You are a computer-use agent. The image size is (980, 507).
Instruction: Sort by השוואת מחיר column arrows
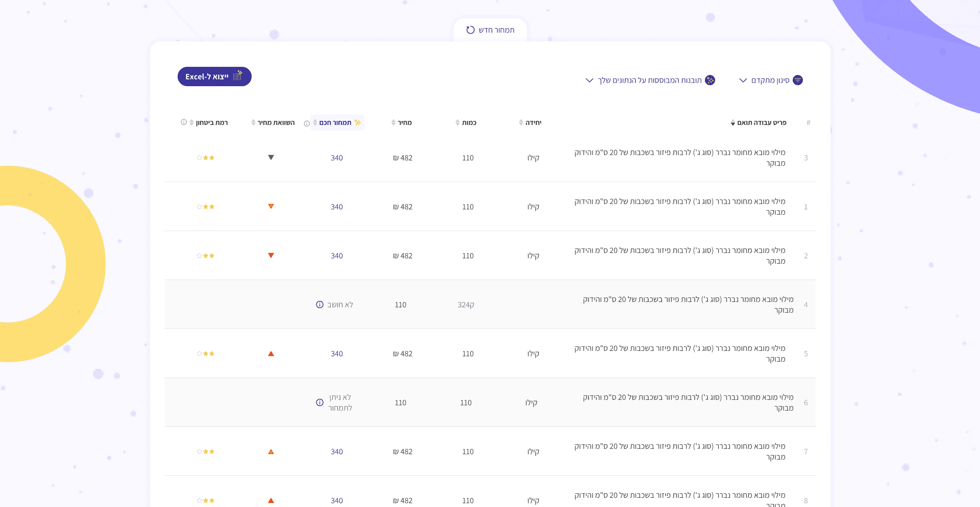pos(253,122)
